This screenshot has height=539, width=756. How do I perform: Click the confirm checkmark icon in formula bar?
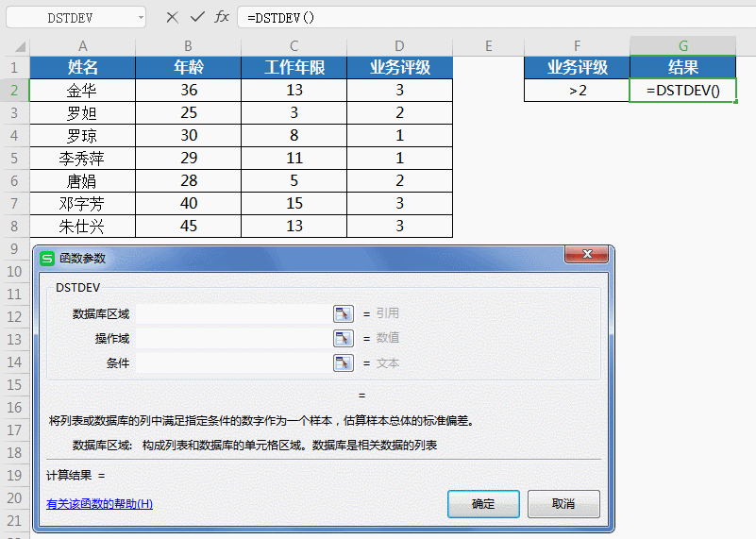click(197, 17)
